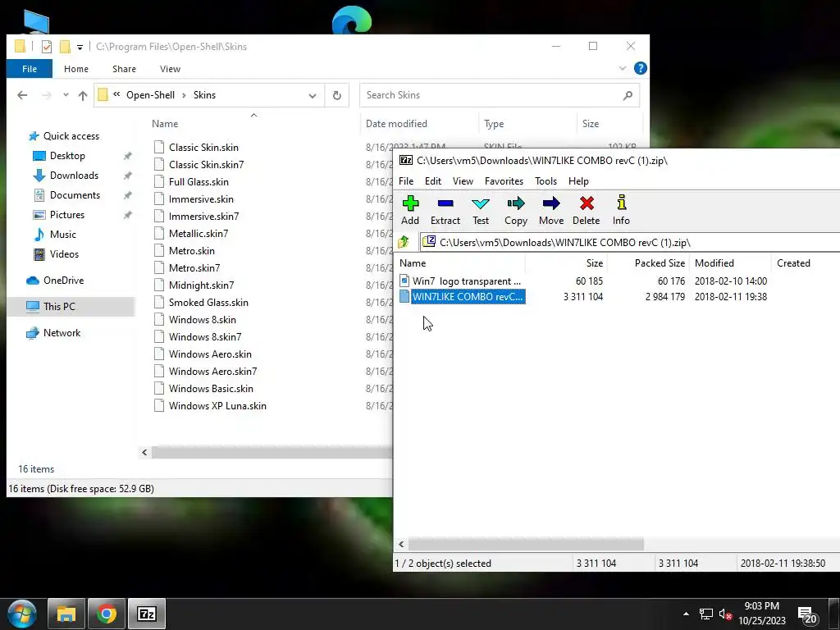Switch to the Home ribbon tab
840x630 pixels.
[76, 69]
